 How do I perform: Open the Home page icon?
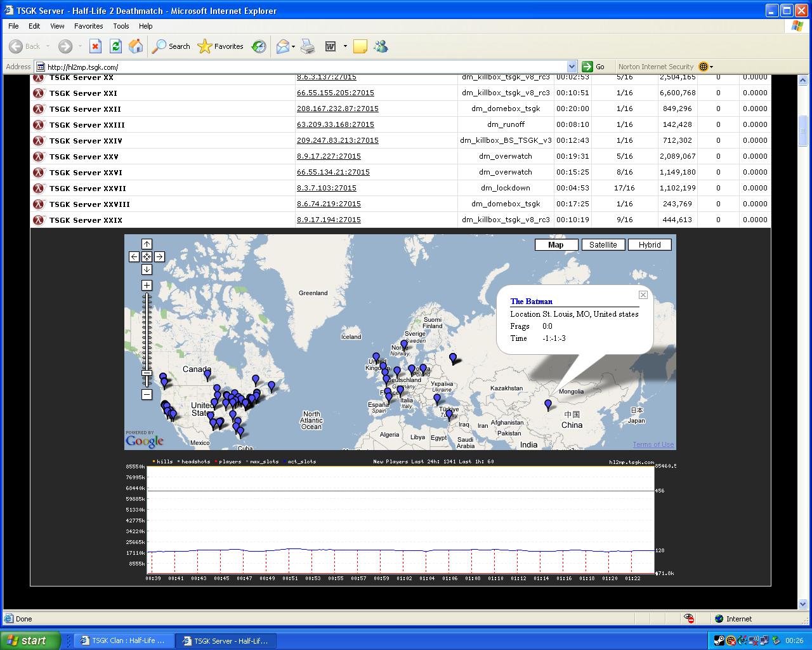pyautogui.click(x=136, y=46)
